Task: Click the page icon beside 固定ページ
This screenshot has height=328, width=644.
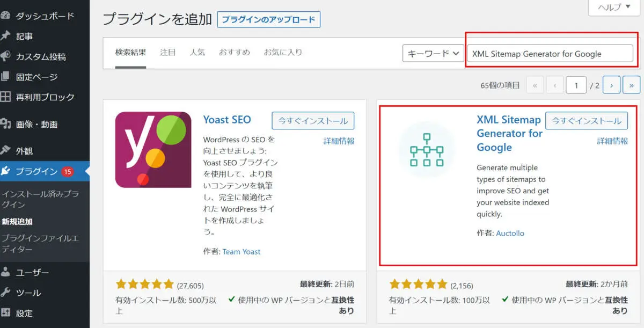Action: point(5,77)
